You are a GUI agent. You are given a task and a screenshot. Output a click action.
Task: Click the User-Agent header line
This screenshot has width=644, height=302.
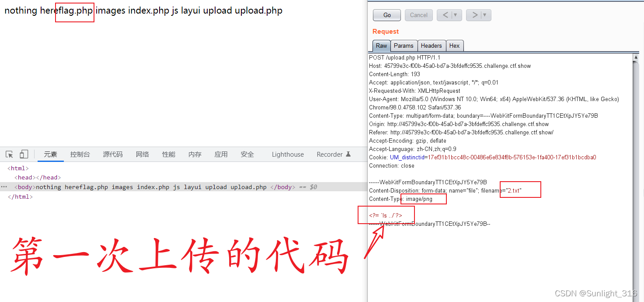coord(494,103)
